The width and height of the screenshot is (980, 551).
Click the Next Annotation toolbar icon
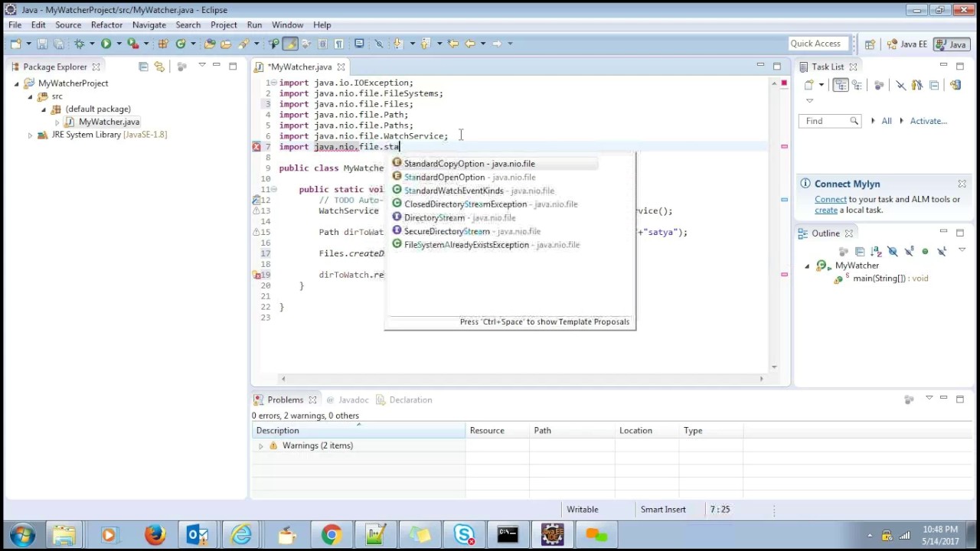(397, 44)
